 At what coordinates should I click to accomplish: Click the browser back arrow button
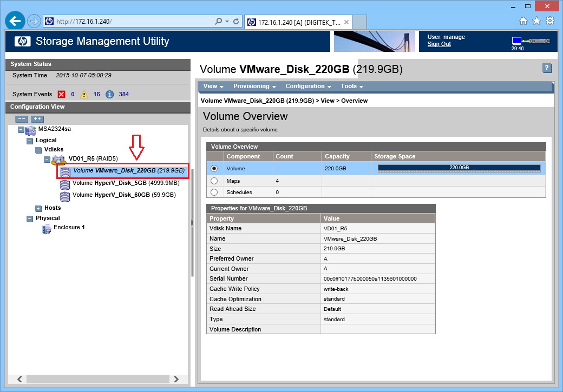click(x=15, y=21)
